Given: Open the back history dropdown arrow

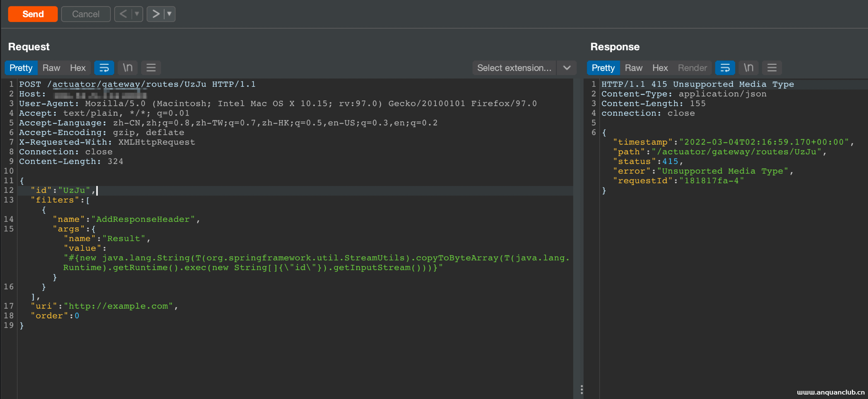Looking at the screenshot, I should click(x=137, y=14).
